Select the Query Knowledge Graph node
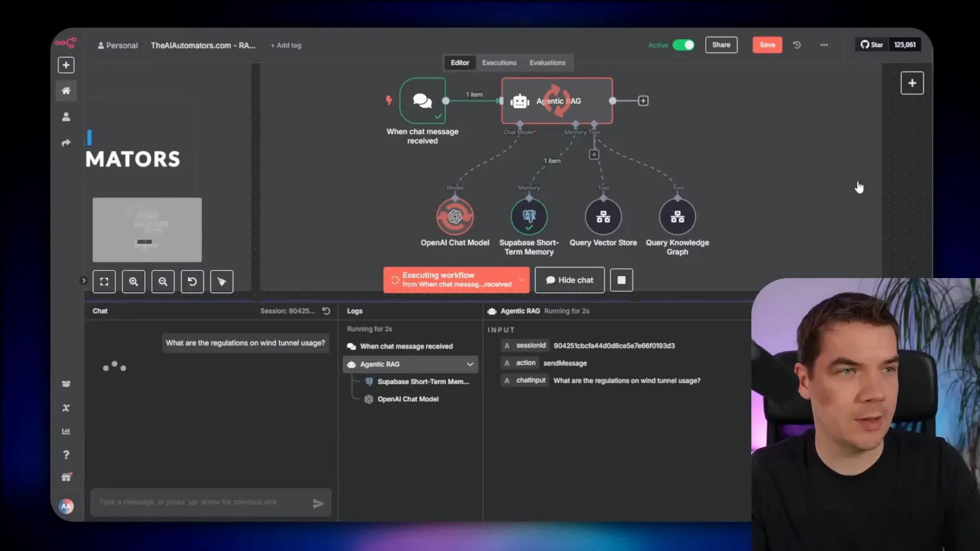This screenshot has width=980, height=551. coord(677,217)
